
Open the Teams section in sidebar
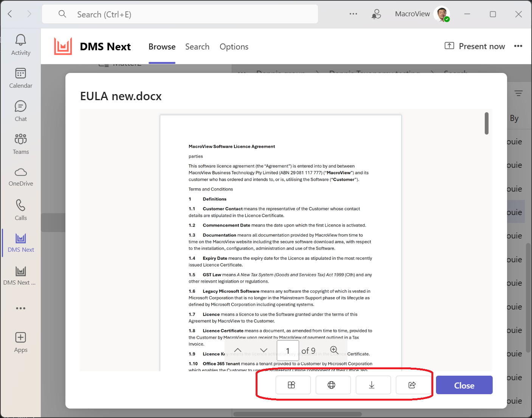click(21, 144)
